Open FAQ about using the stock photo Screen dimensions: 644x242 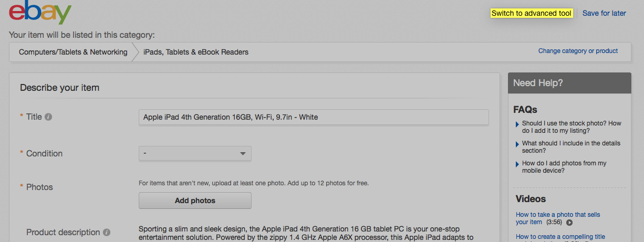572,127
